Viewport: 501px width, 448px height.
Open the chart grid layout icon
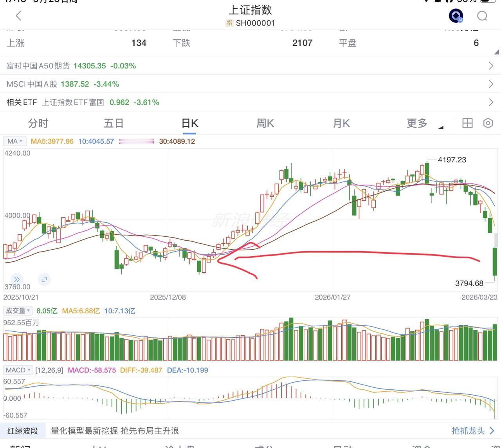tap(467, 123)
